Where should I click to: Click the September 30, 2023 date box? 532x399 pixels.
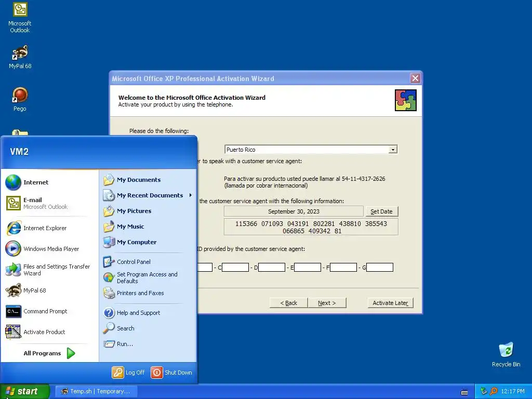pos(294,212)
